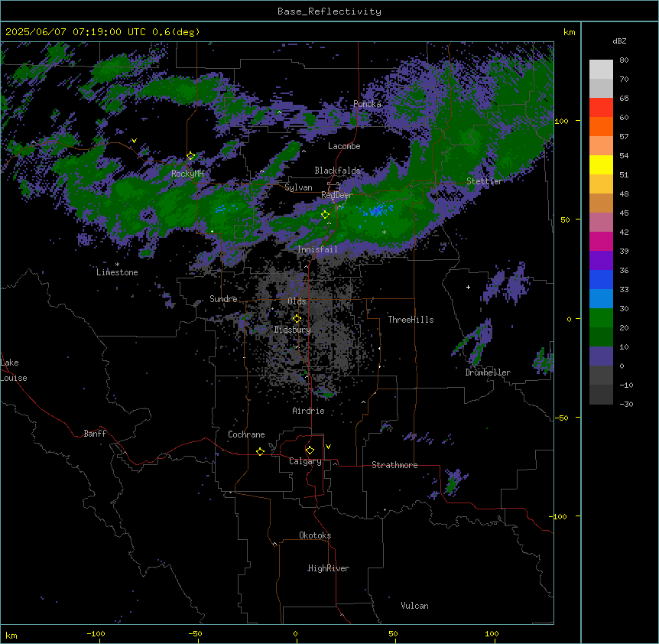Click the yellow V marker east of Calgary

(328, 447)
